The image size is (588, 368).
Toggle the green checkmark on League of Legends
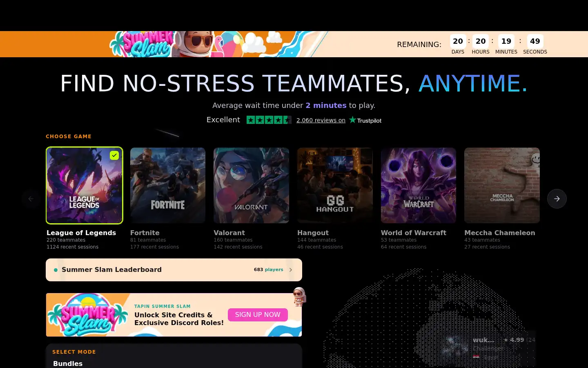[x=114, y=155]
